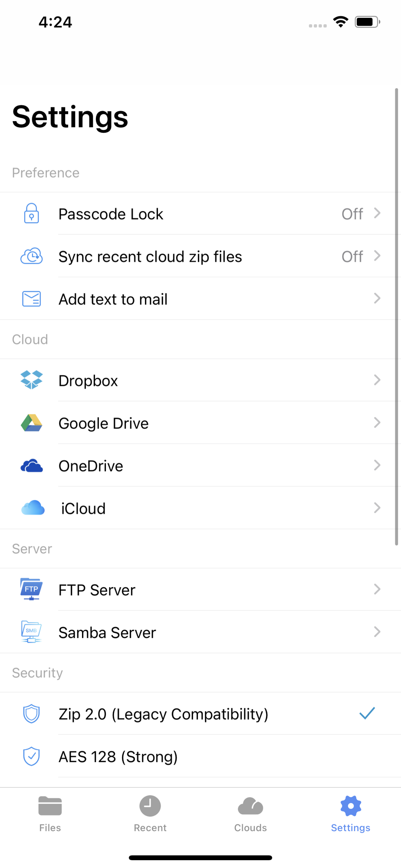401x868 pixels.
Task: Select AES 128 (Strong) encryption
Action: click(200, 756)
